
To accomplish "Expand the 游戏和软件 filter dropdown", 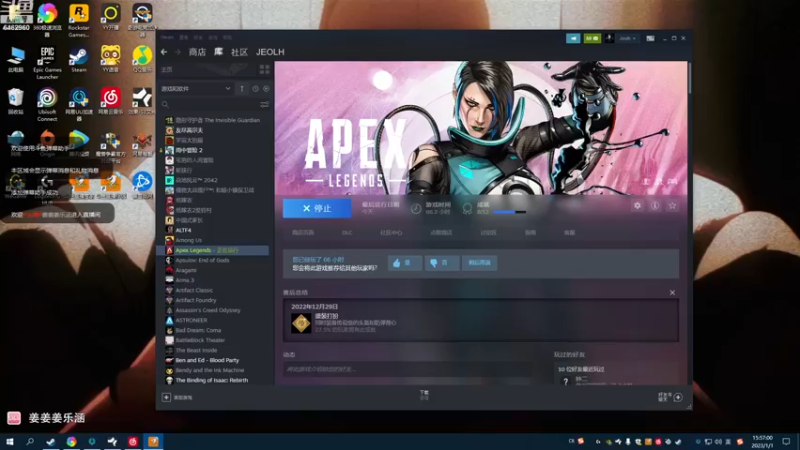I will pos(196,88).
